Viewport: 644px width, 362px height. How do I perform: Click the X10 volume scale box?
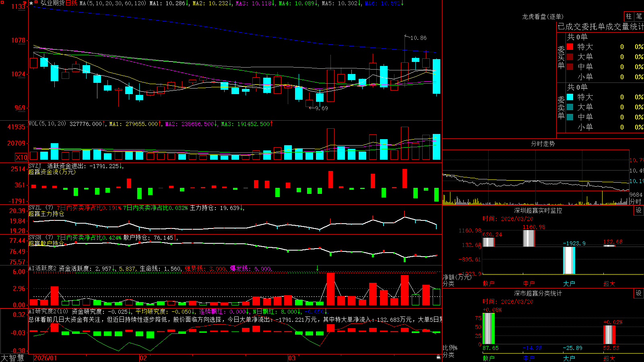[21, 157]
